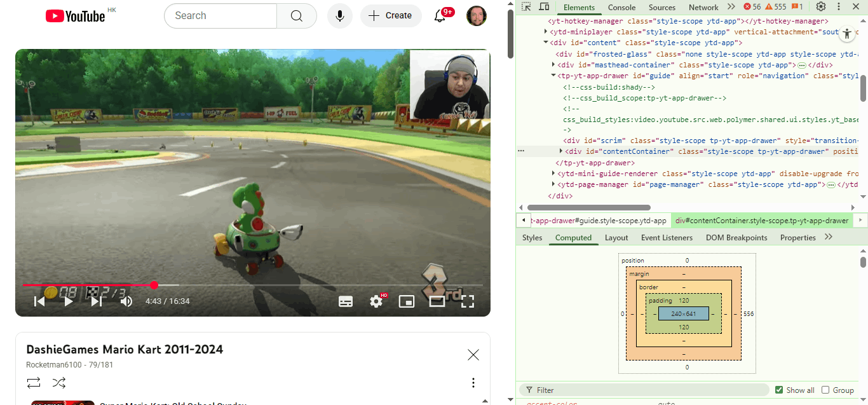Open the playlist three-dot menu

coord(473,383)
